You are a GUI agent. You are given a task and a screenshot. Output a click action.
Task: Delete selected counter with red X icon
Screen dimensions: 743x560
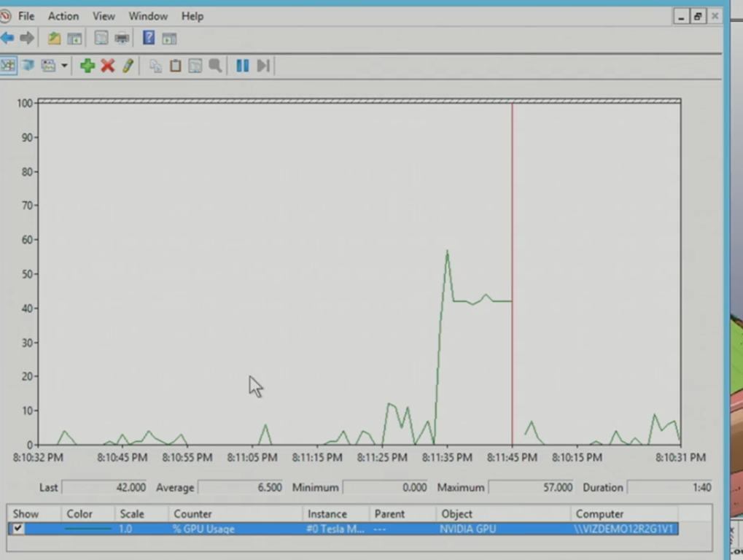pyautogui.click(x=108, y=66)
